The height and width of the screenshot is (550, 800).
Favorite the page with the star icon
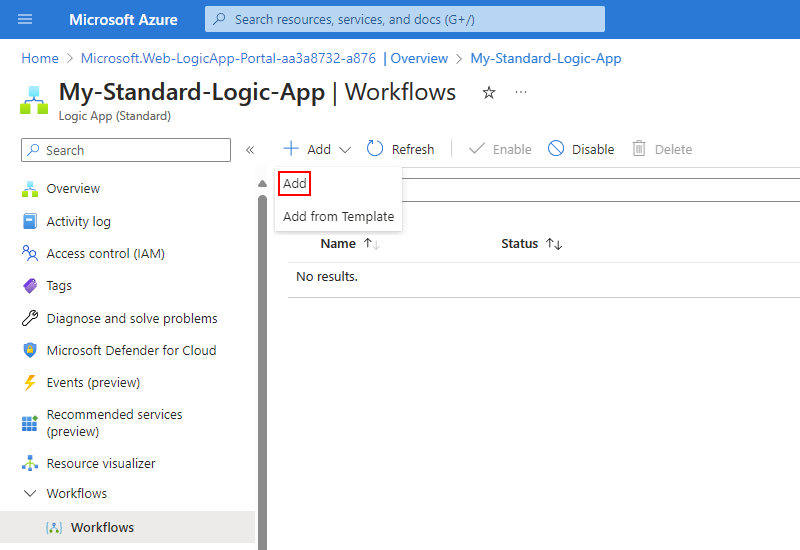pos(489,92)
